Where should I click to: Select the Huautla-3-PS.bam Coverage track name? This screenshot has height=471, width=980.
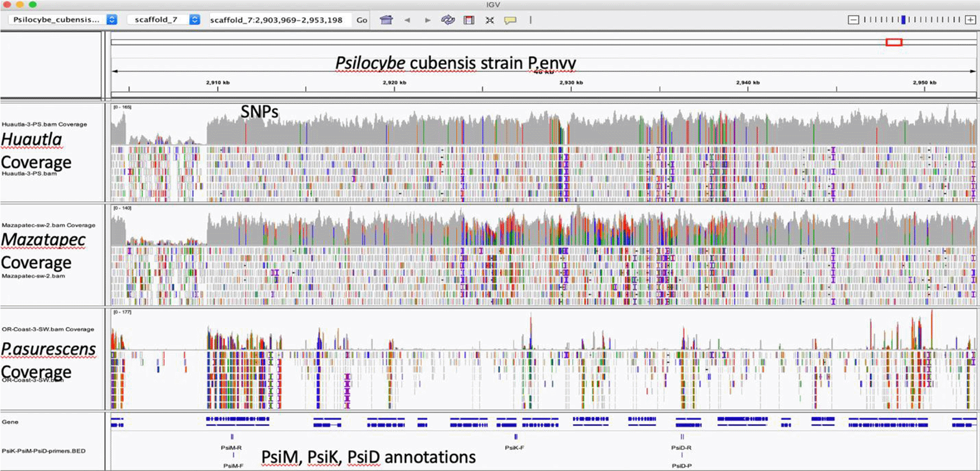pyautogui.click(x=44, y=124)
